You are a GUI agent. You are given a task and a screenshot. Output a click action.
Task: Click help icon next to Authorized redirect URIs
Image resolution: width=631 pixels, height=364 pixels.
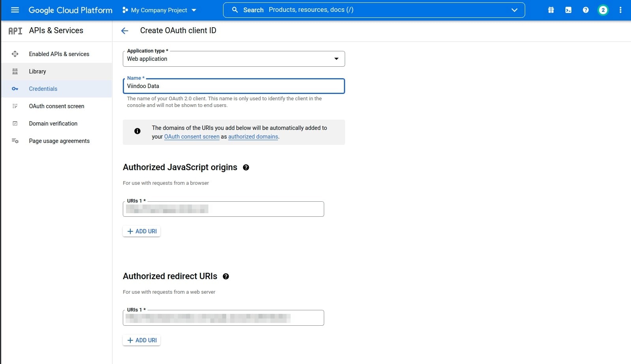click(226, 276)
